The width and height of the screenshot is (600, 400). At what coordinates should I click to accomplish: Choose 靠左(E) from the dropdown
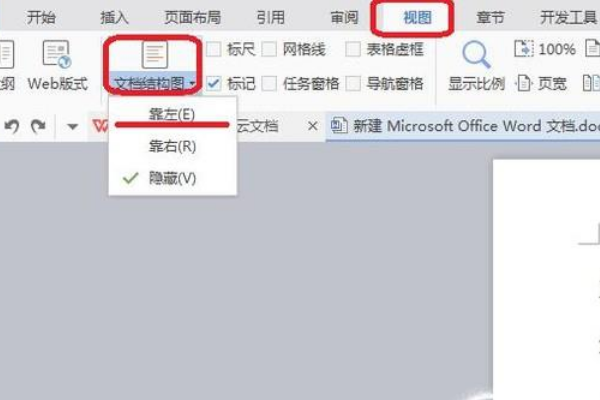(173, 114)
